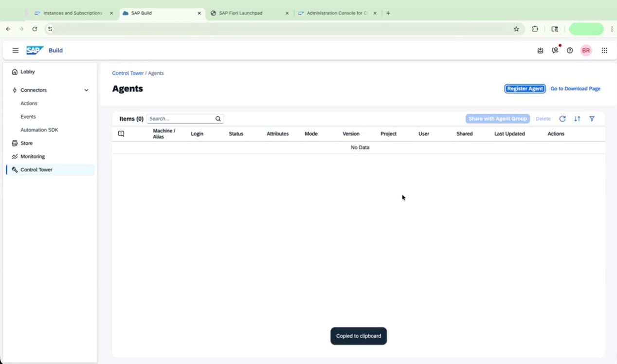Click the site information icon in address bar
The width and height of the screenshot is (617, 364).
[x=50, y=29]
